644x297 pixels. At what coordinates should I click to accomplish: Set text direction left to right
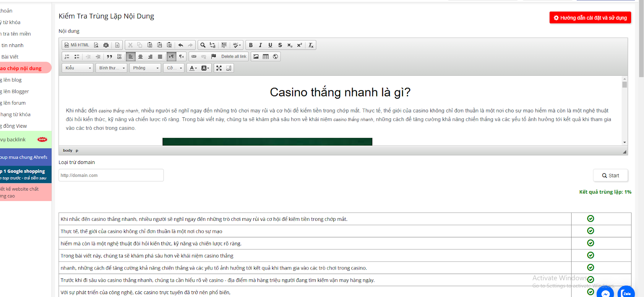[x=171, y=57]
